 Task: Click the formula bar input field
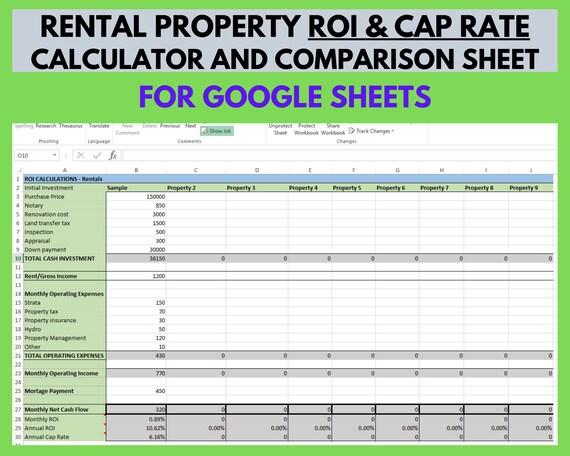click(340, 156)
